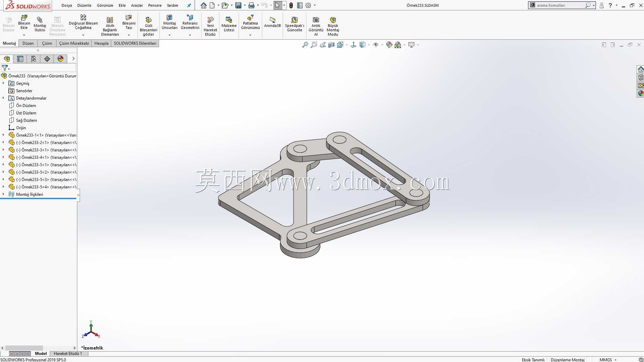Screen dimensions: 644x362
Task: Expand the Örnek233-5<4> component
Action: click(3, 187)
